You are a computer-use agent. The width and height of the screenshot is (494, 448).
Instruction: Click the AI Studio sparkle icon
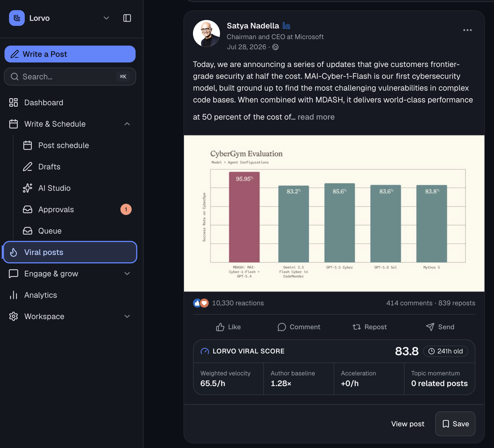pyautogui.click(x=28, y=188)
